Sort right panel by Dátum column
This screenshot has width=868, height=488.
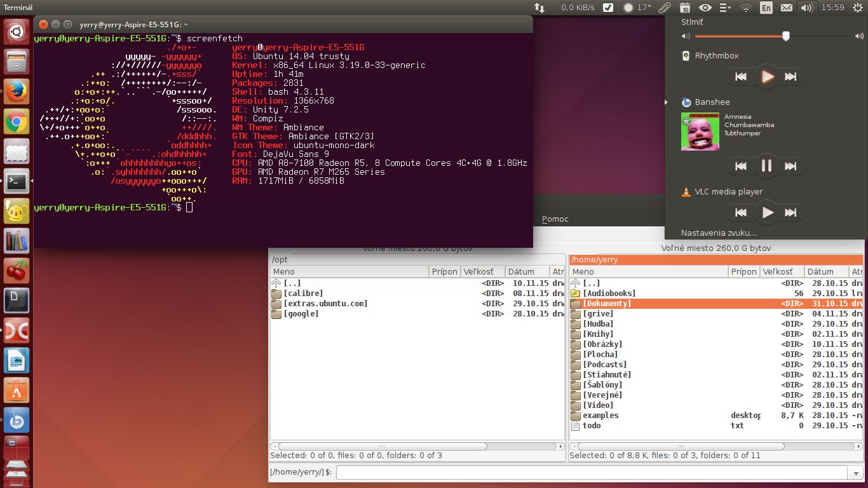[827, 271]
